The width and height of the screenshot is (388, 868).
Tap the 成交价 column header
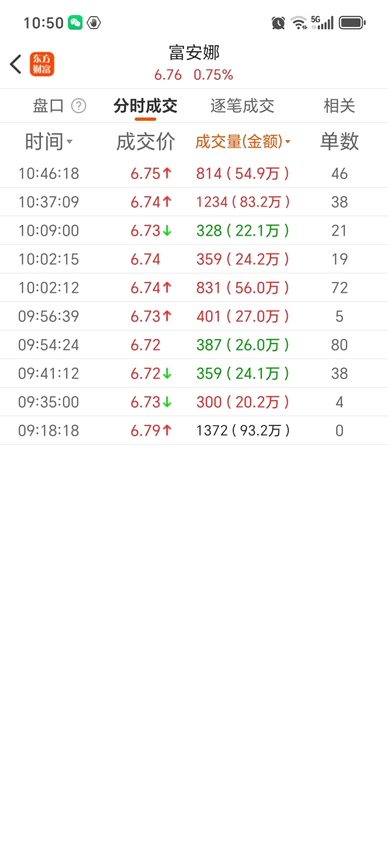pos(145,142)
